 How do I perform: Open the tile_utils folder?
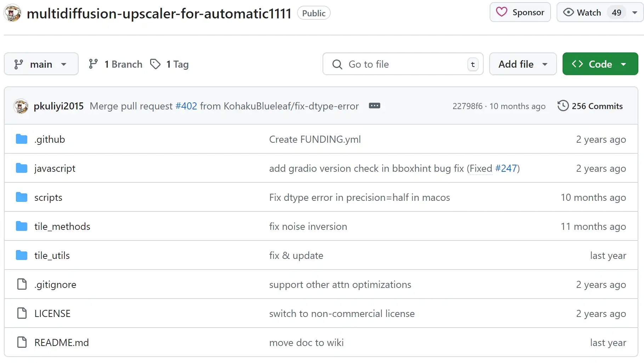coord(52,256)
